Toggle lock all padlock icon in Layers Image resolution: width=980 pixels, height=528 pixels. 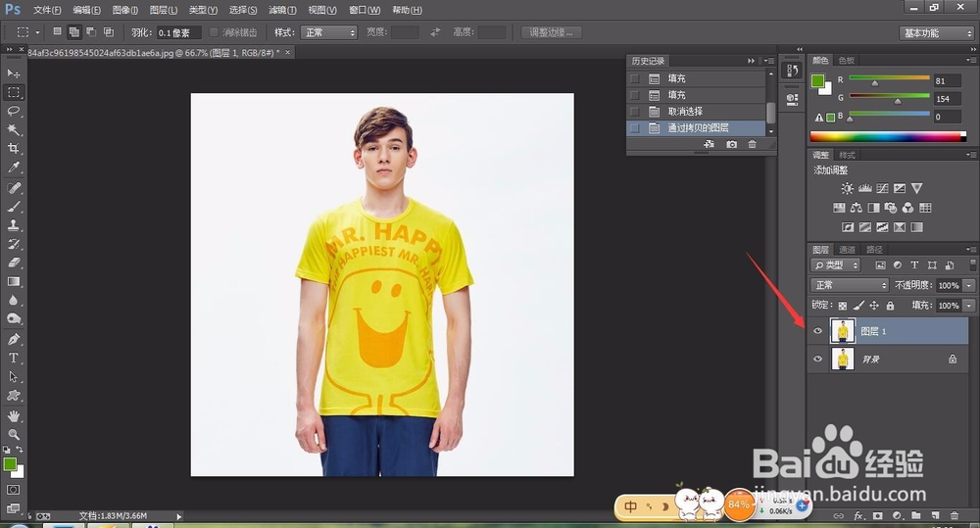[x=890, y=306]
